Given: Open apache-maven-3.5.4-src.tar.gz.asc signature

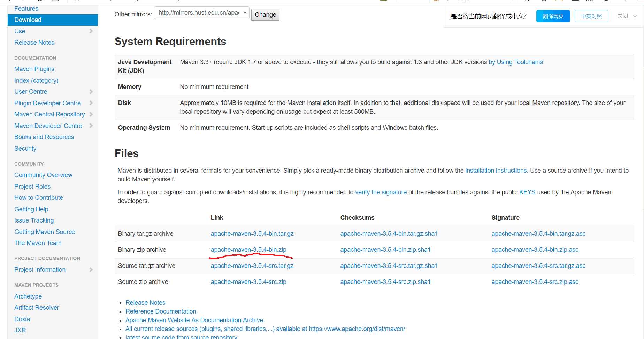Looking at the screenshot, I should point(538,266).
